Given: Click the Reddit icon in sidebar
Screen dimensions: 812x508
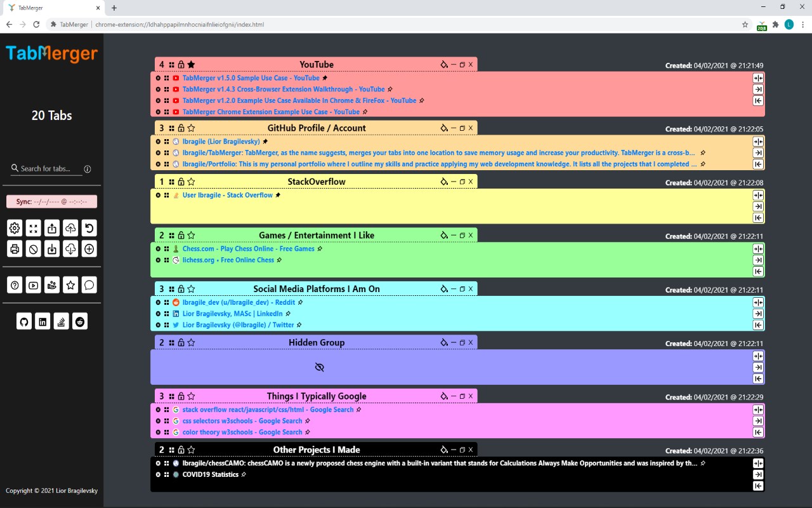Looking at the screenshot, I should tap(80, 321).
